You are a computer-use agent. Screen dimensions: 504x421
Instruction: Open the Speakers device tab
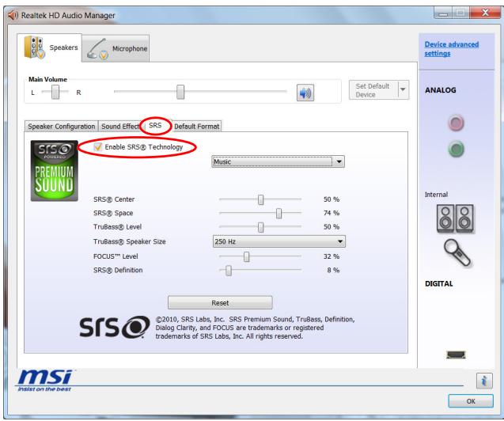point(50,48)
